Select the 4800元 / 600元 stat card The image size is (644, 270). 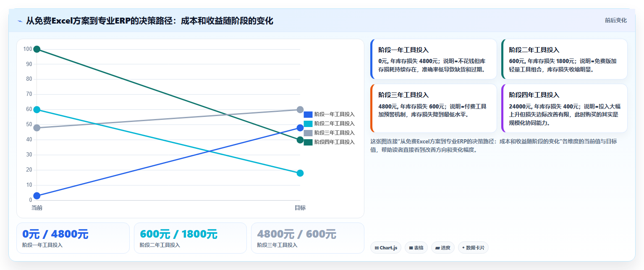point(308,238)
